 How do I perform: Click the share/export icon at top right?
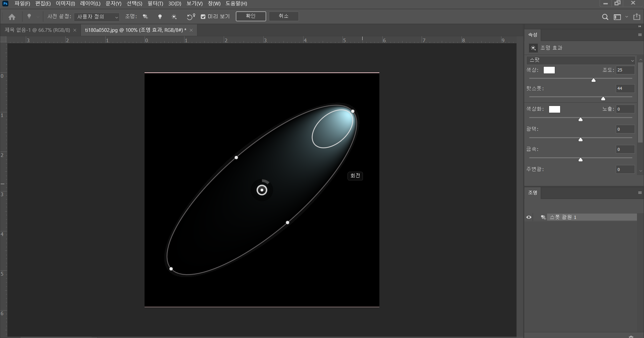click(637, 17)
